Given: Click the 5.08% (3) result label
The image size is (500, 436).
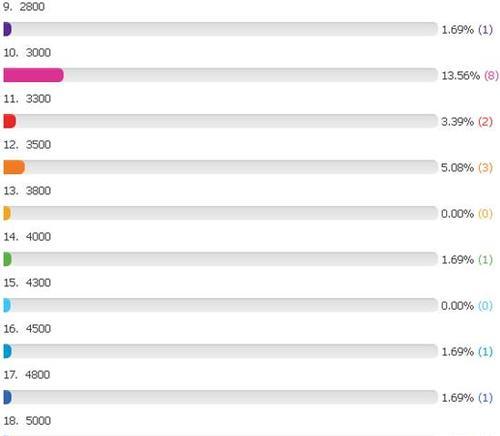Looking at the screenshot, I should 467,168.
